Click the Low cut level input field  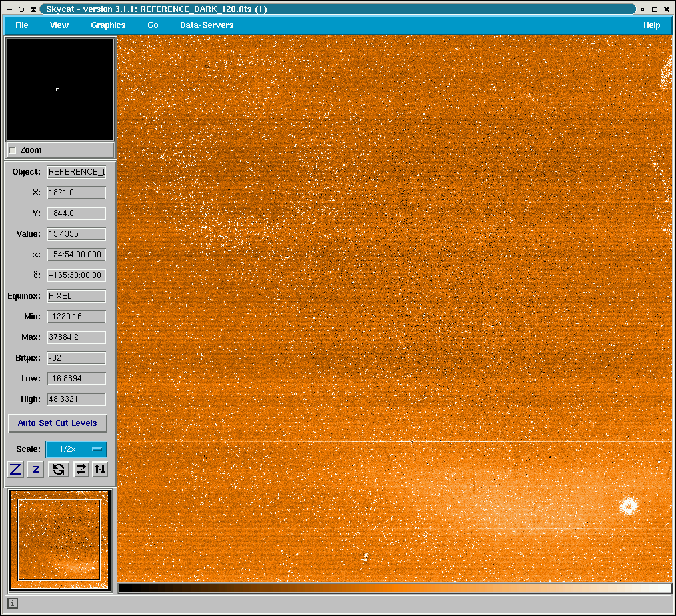pyautogui.click(x=76, y=379)
